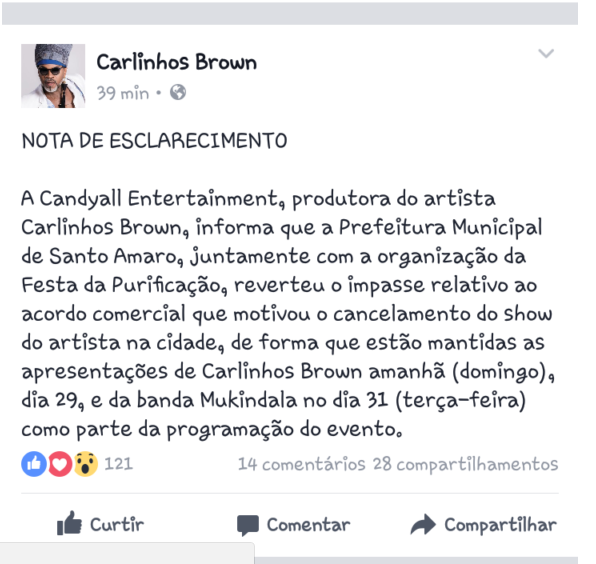Image resolution: width=596 pixels, height=564 pixels.
Task: Click the Compartilhar button label
Action: [x=501, y=525]
